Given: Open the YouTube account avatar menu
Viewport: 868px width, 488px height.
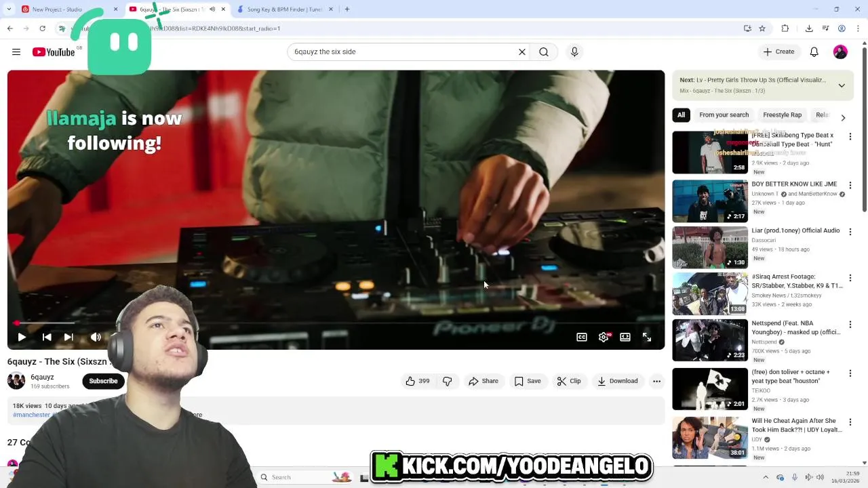Looking at the screenshot, I should (840, 52).
